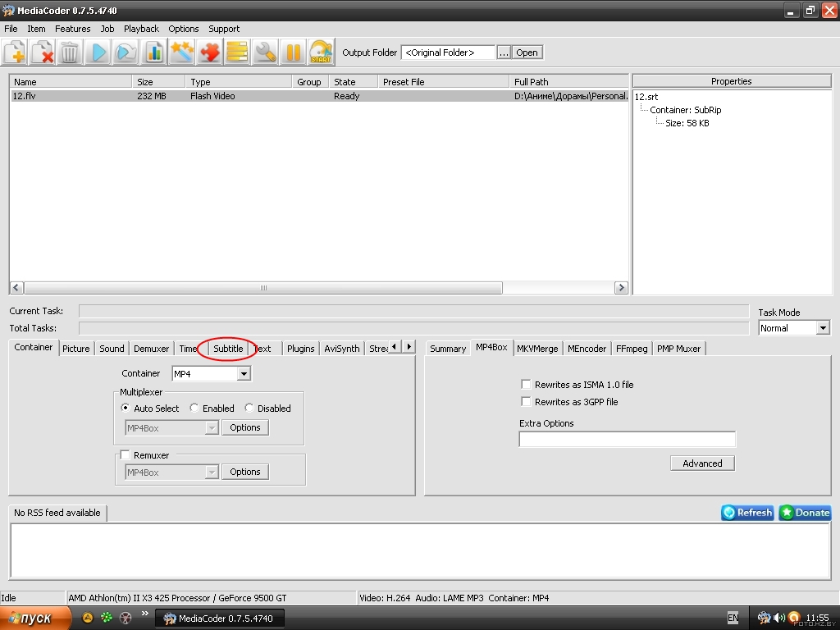This screenshot has width=840, height=630.
Task: Click the blue Play toolbar icon
Action: point(98,52)
